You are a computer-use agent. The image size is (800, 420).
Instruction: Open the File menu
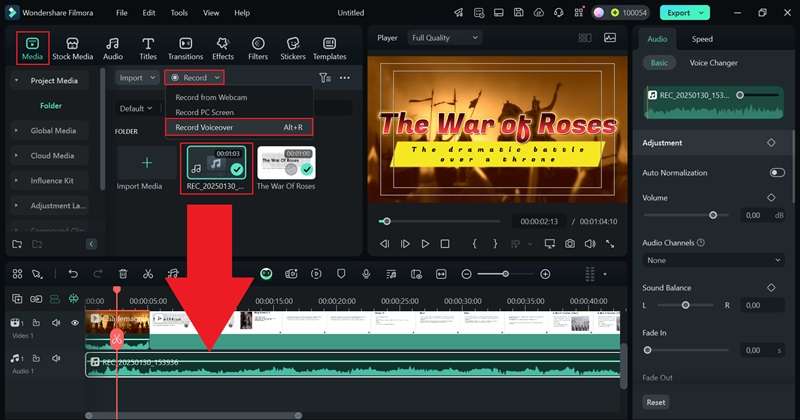pyautogui.click(x=121, y=13)
